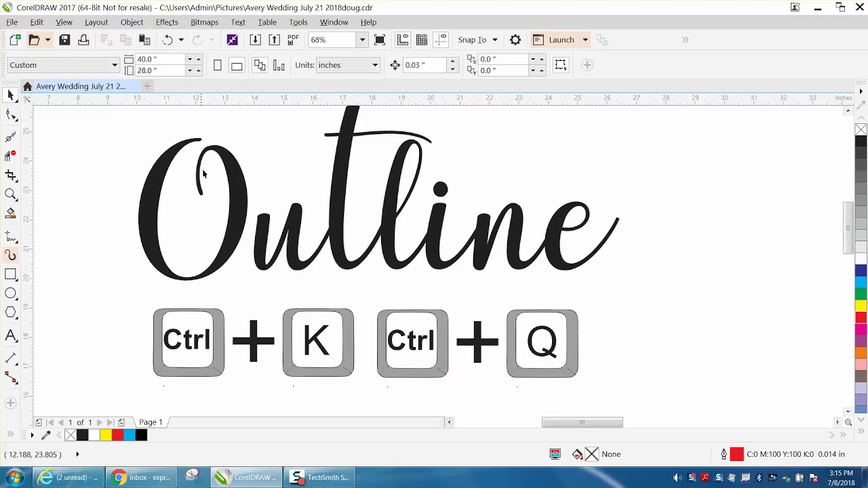This screenshot has height=488, width=868.
Task: Pick red swatch in document palette
Action: click(117, 435)
